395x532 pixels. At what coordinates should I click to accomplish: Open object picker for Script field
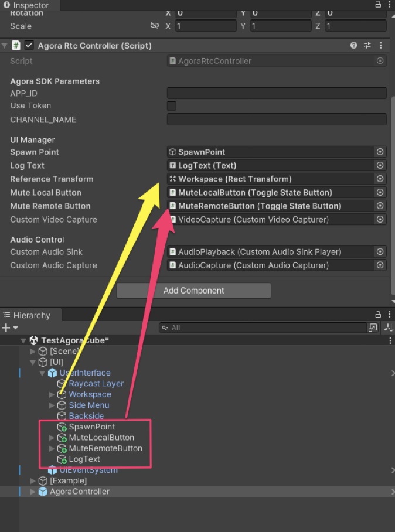point(380,61)
